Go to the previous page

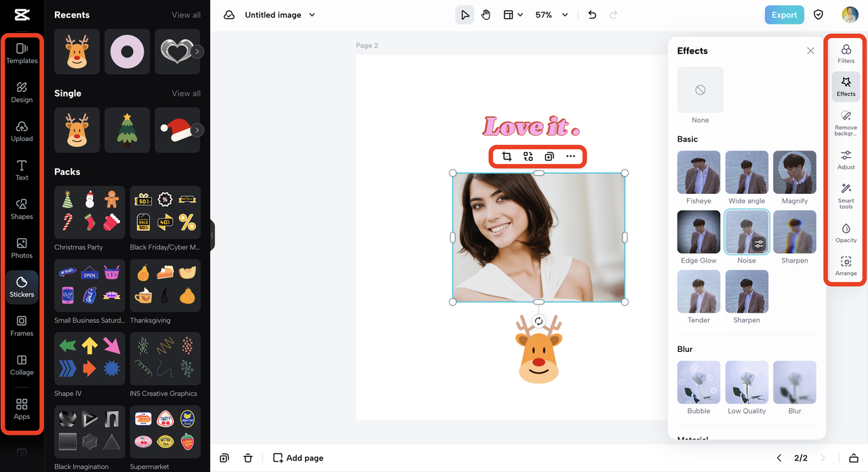tap(779, 458)
